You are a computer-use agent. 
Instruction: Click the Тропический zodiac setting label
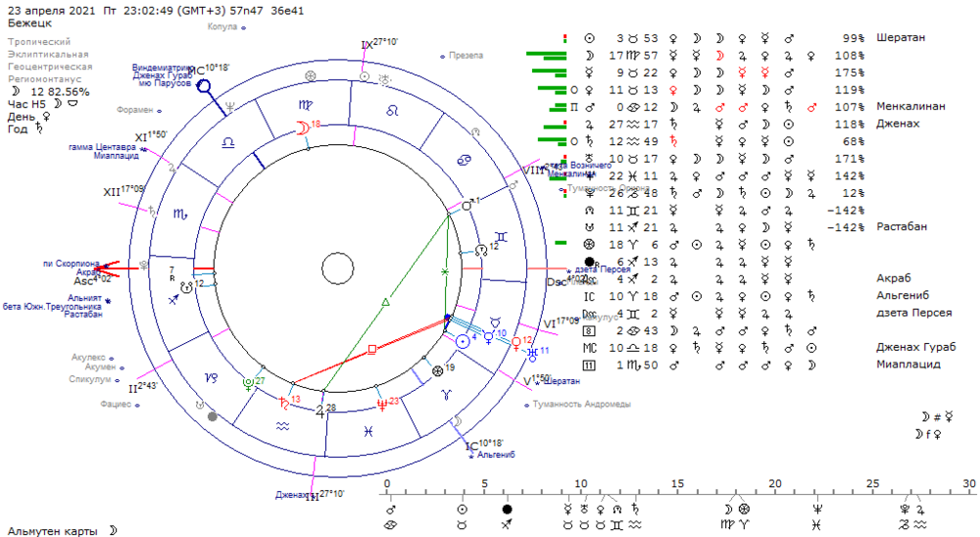pos(39,42)
